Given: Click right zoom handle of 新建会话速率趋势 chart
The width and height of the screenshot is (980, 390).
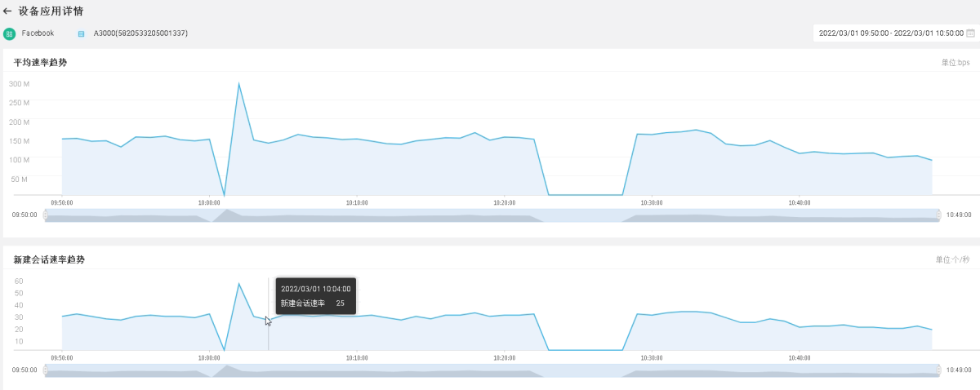Looking at the screenshot, I should coord(939,370).
